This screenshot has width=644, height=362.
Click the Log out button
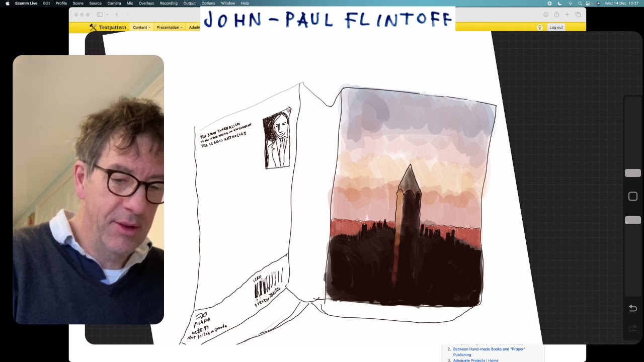pyautogui.click(x=556, y=27)
